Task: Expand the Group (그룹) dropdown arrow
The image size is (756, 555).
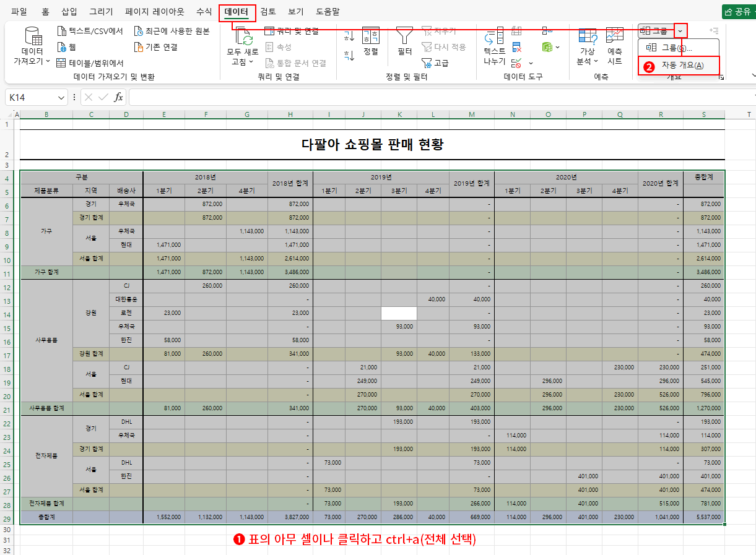Action: pyautogui.click(x=681, y=31)
